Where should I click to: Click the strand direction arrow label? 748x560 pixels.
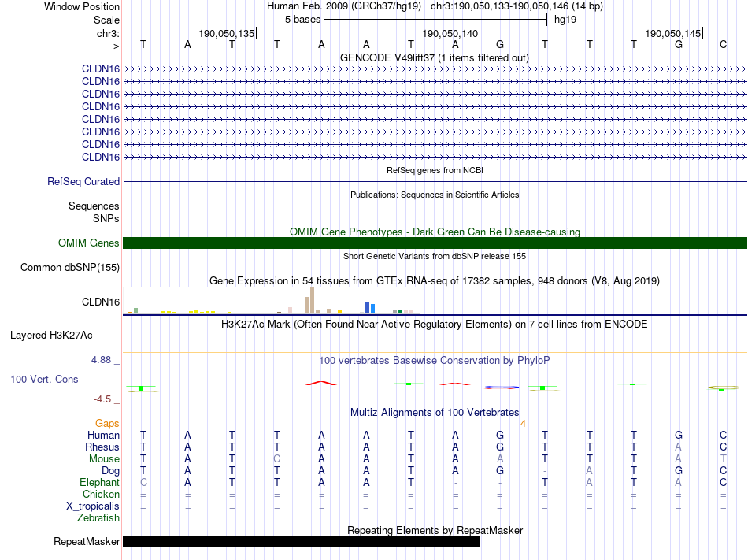click(112, 46)
